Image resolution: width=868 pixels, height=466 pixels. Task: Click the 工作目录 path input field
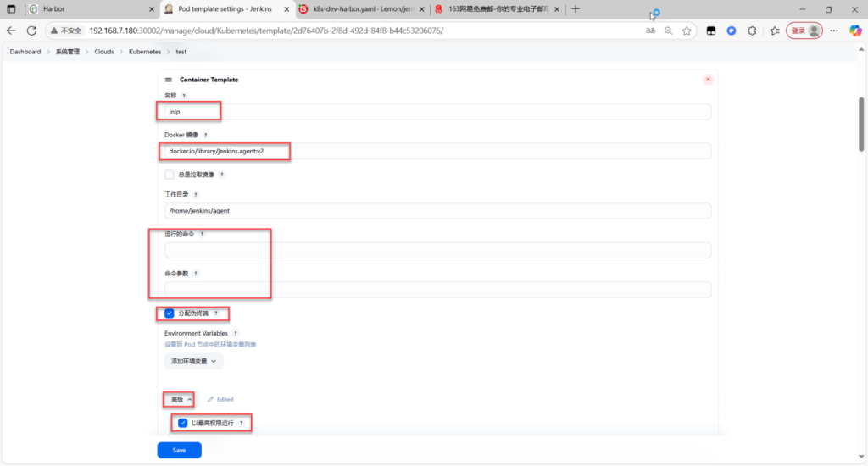tap(437, 211)
